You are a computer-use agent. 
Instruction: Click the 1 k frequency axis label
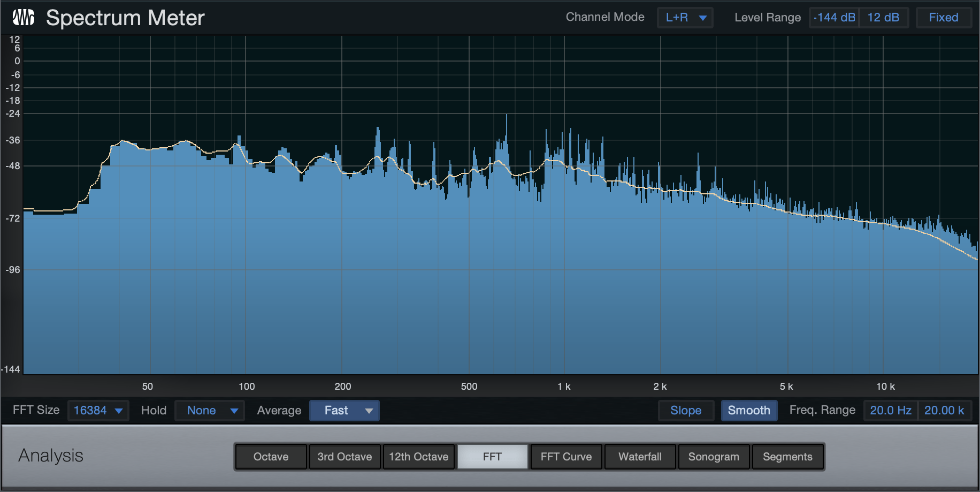point(564,387)
